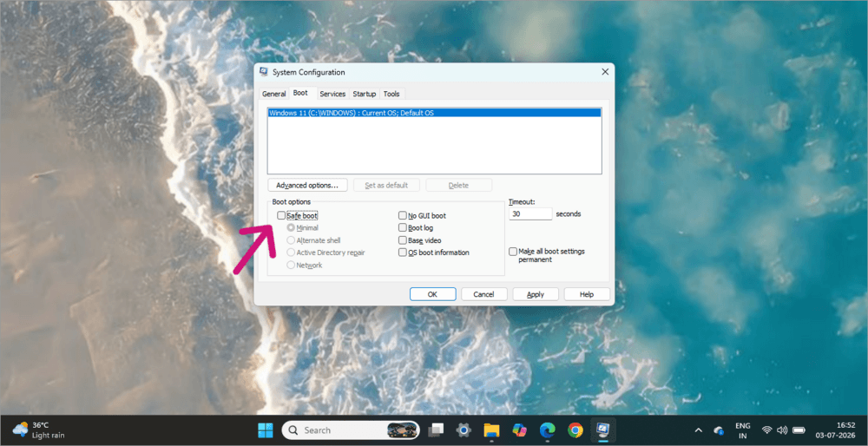Switch to the Startup tab
The height and width of the screenshot is (446, 868).
(x=365, y=94)
